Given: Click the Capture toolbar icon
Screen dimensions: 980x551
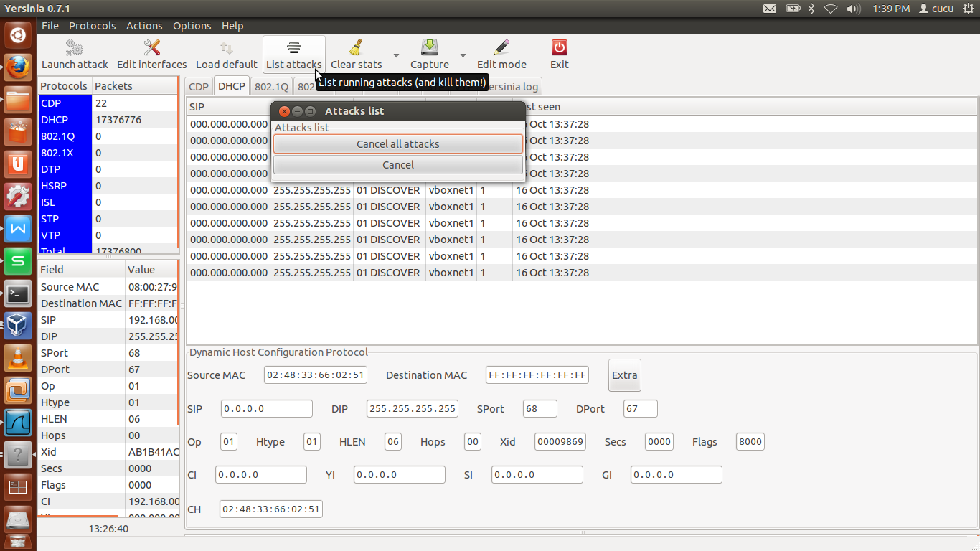Looking at the screenshot, I should (x=430, y=47).
